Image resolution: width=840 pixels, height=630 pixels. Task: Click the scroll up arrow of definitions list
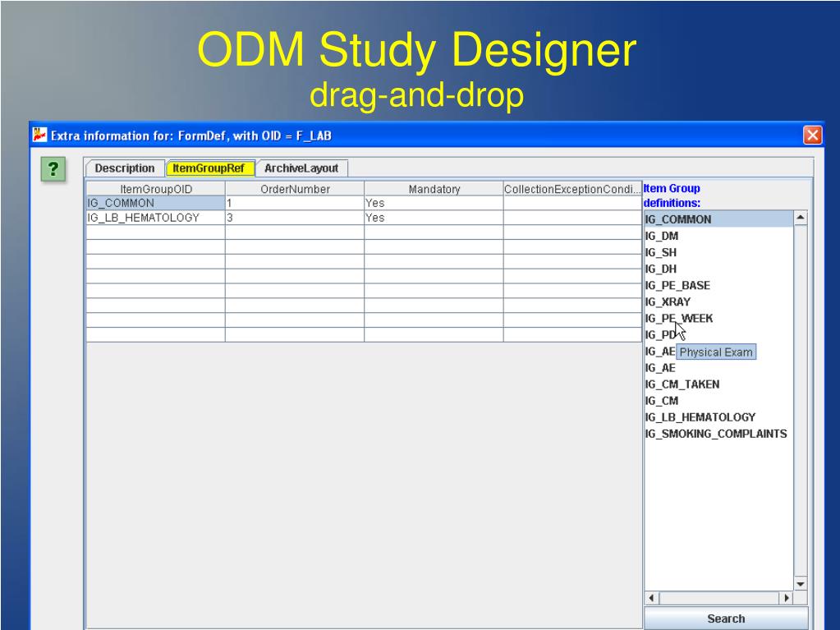click(x=801, y=218)
